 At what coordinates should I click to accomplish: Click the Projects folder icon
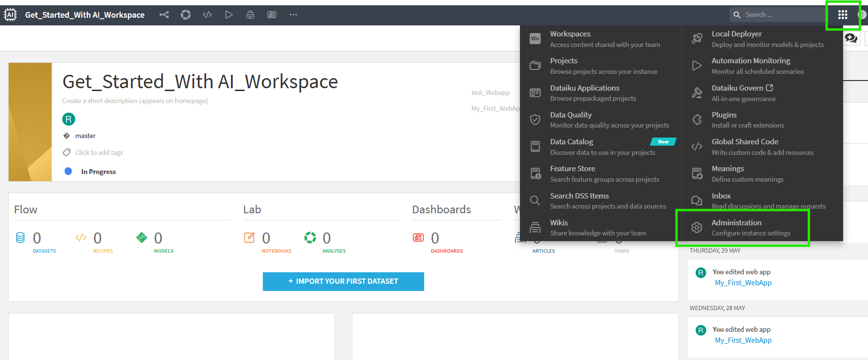pos(535,66)
